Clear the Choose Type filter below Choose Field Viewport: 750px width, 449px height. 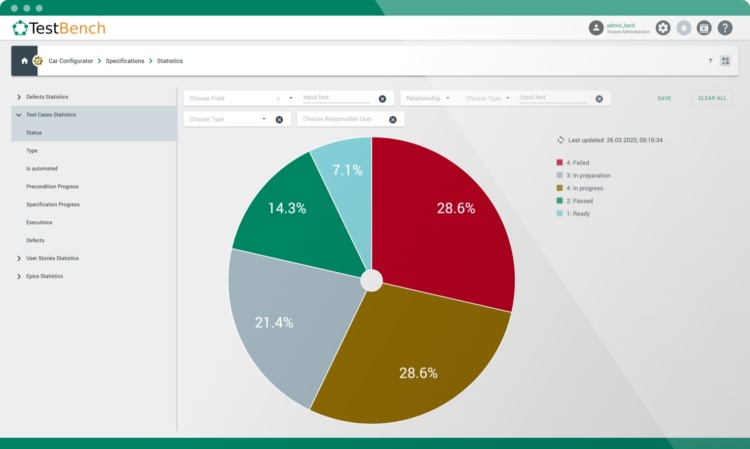pyautogui.click(x=279, y=120)
